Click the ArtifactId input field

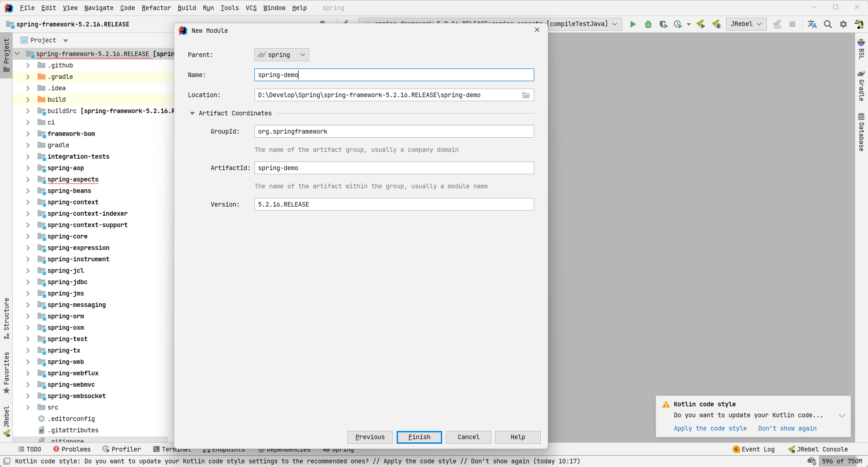394,168
